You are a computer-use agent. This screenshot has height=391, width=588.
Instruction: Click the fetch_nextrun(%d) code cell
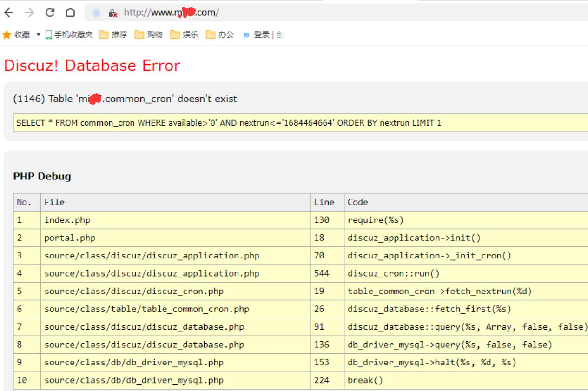click(466, 292)
